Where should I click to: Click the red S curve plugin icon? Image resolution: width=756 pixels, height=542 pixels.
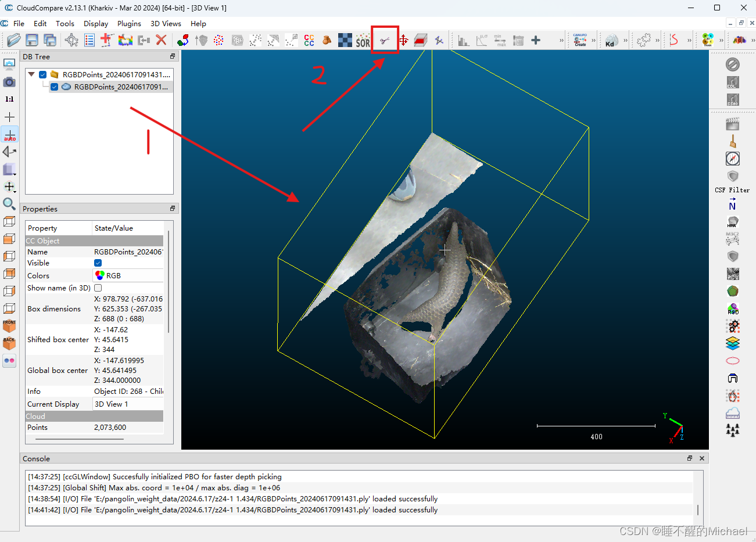coord(674,40)
